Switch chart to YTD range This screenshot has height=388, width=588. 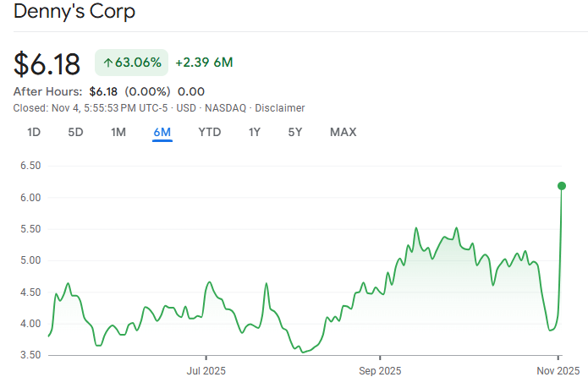[210, 132]
